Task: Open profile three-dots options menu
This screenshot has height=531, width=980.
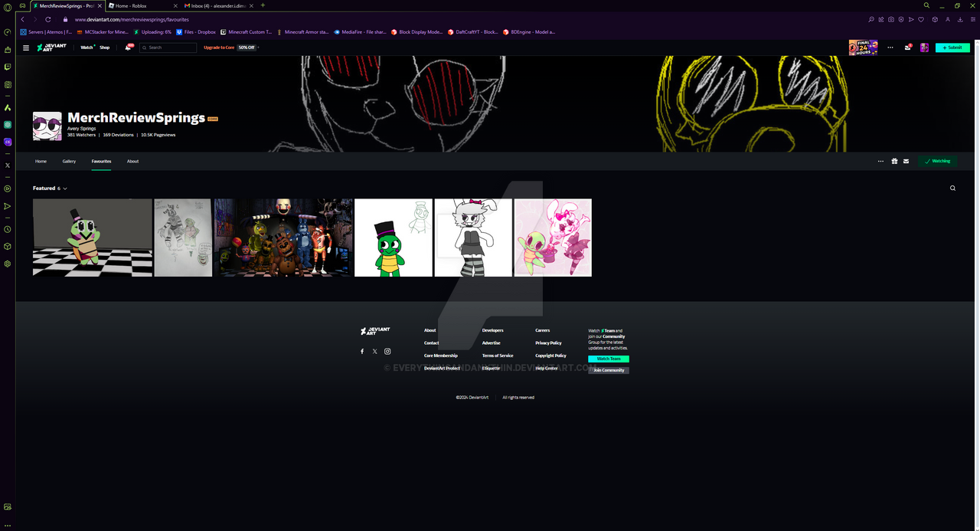Action: point(880,162)
